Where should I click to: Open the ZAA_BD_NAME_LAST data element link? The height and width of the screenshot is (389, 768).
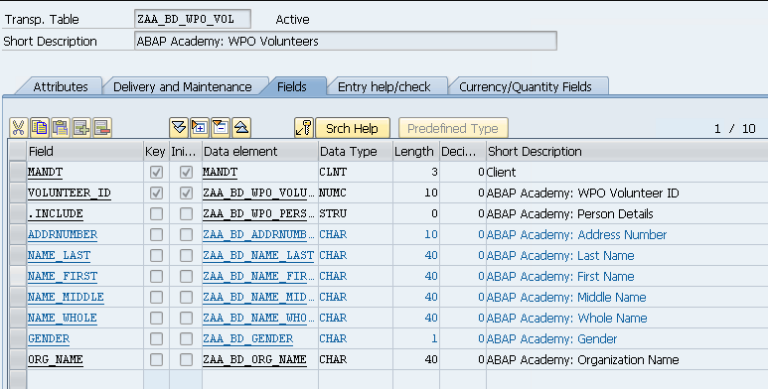click(258, 256)
